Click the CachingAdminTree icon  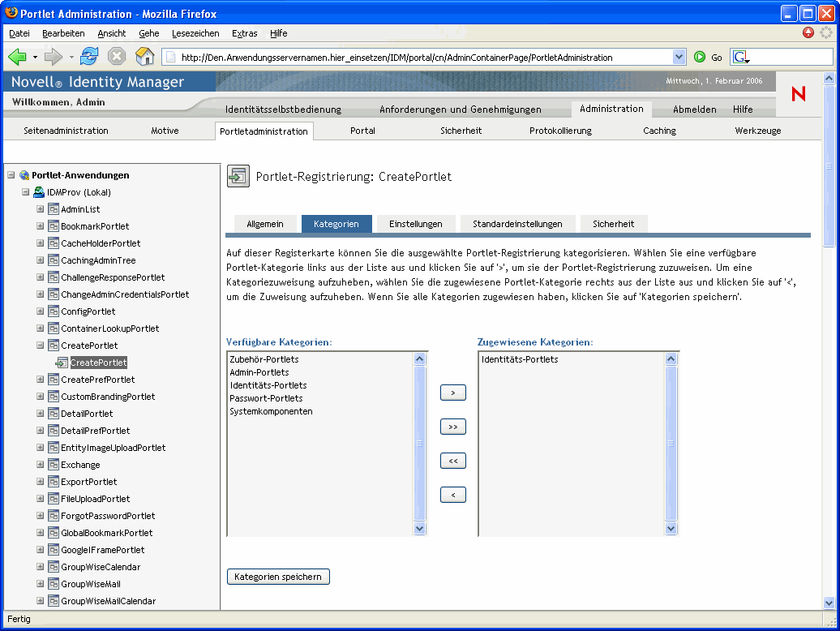tap(53, 260)
